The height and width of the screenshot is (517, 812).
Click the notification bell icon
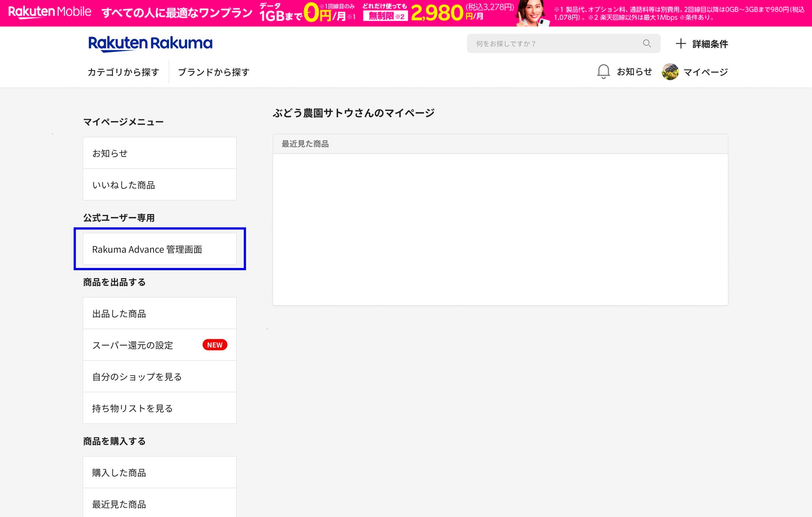[x=603, y=72]
